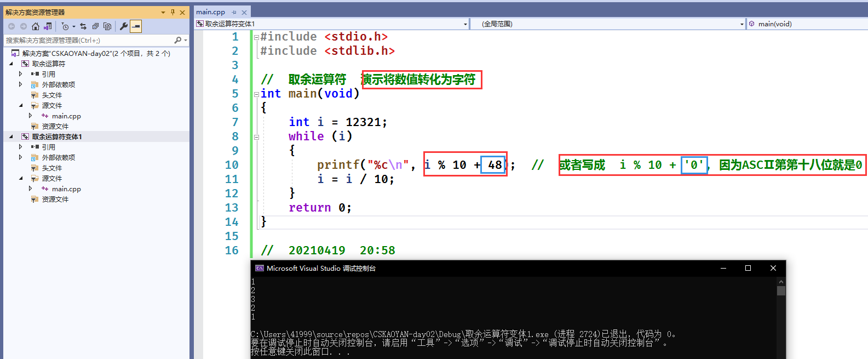Screen dimensions: 868x359
Task: Collapse 源文件 folder under 取余运算符变体1
Action: tap(21, 178)
